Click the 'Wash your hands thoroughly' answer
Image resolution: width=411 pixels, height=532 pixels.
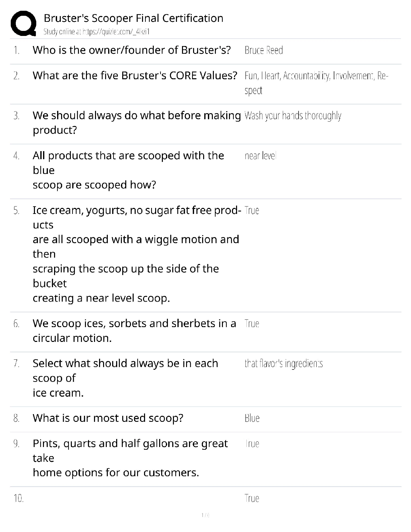pos(293,116)
